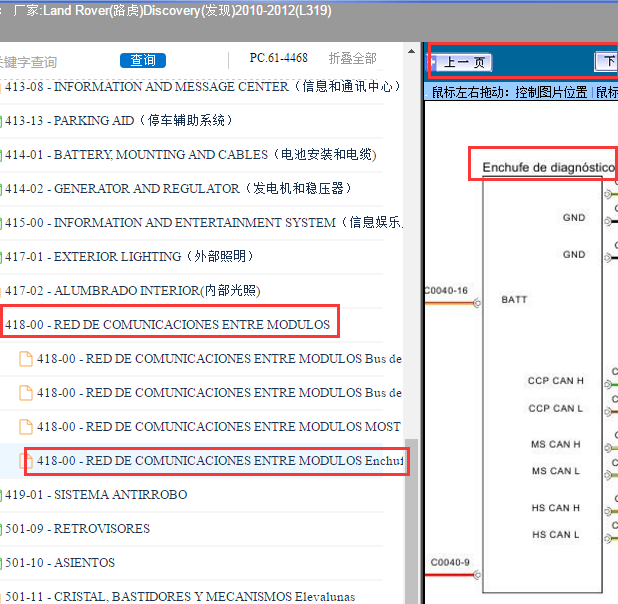
Task: Click MS CAN H pin label
Action: tap(556, 444)
